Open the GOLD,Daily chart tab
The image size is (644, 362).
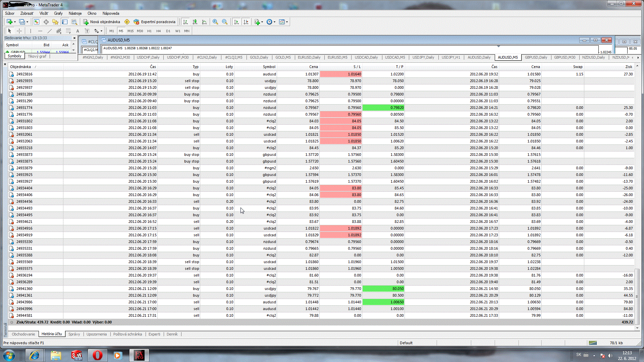coord(259,57)
